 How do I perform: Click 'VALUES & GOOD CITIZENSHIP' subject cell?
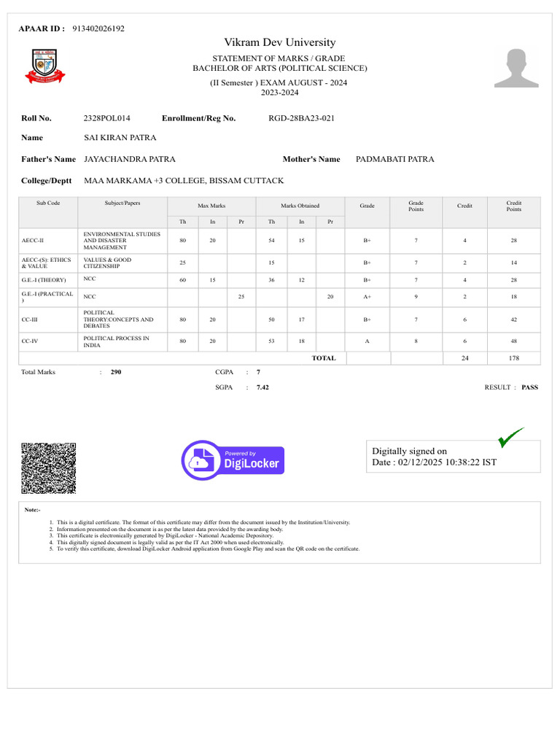tap(122, 263)
